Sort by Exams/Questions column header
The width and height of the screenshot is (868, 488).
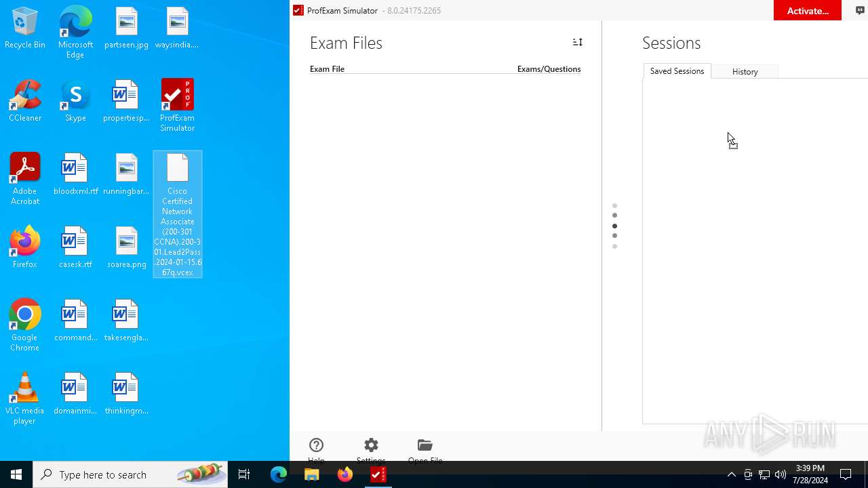point(549,69)
